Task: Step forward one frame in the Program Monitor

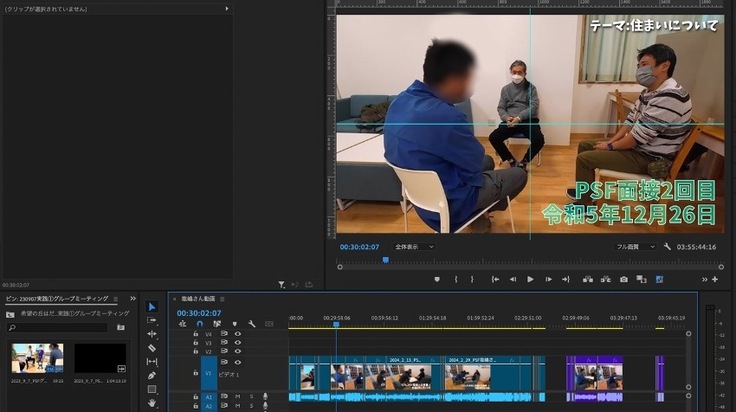Action: (549, 280)
